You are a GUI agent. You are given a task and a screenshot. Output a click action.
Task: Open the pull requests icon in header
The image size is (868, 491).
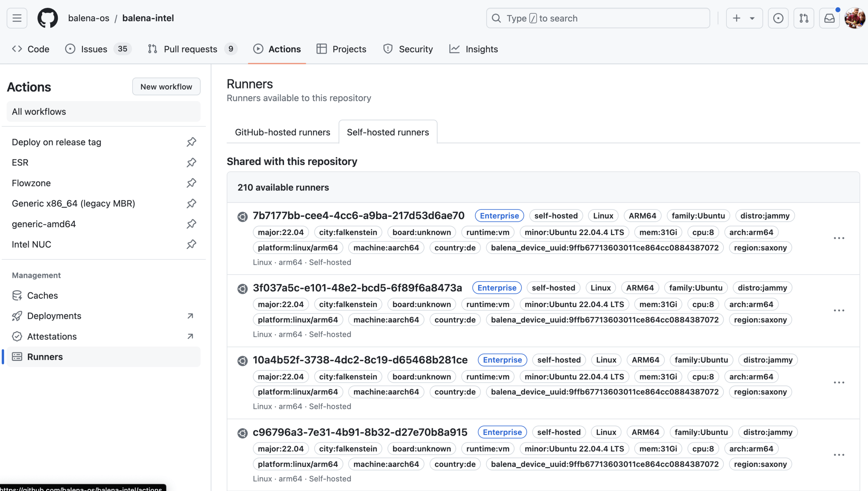coord(804,18)
